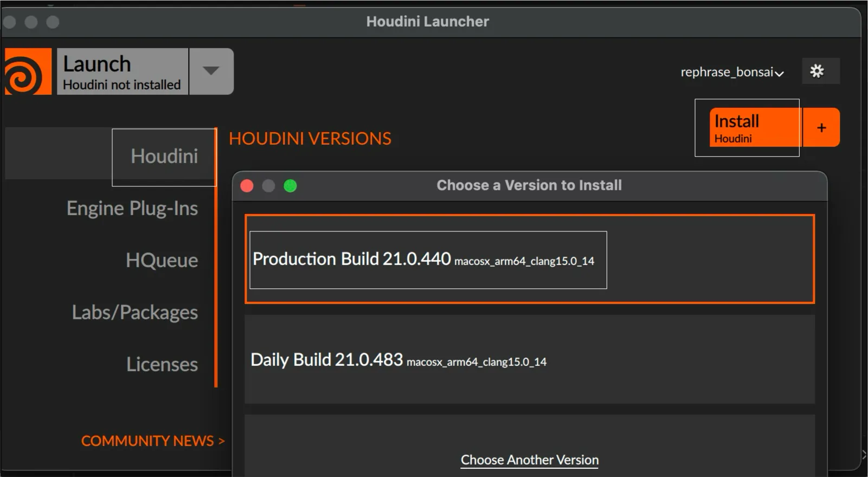Open the Licenses section
Image resolution: width=868 pixels, height=477 pixels.
(x=161, y=364)
